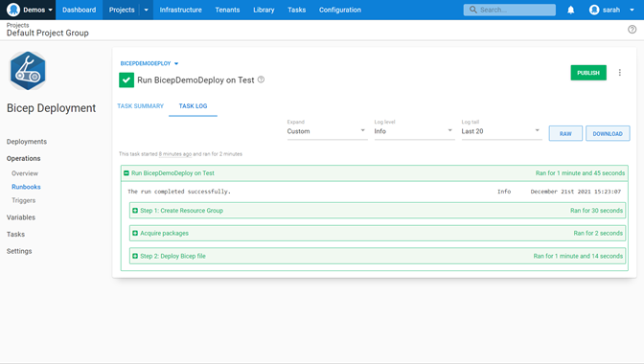Click the green Publish button

[588, 73]
